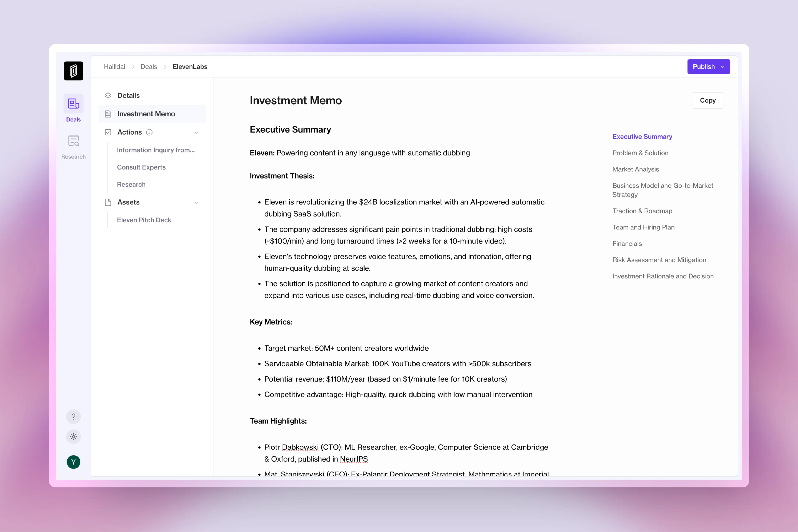
Task: Jump to Team and Hiring Plan
Action: [x=643, y=227]
